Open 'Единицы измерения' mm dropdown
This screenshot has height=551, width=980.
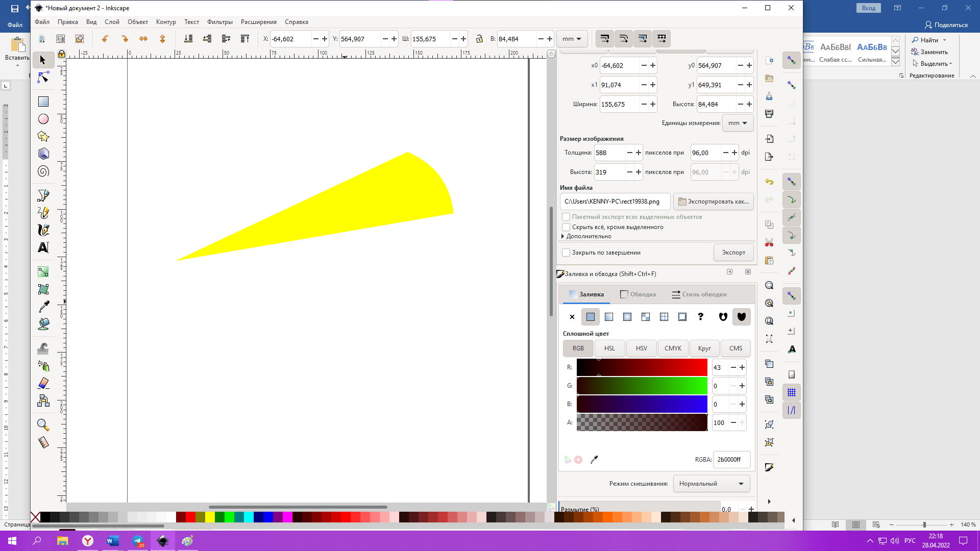point(738,123)
